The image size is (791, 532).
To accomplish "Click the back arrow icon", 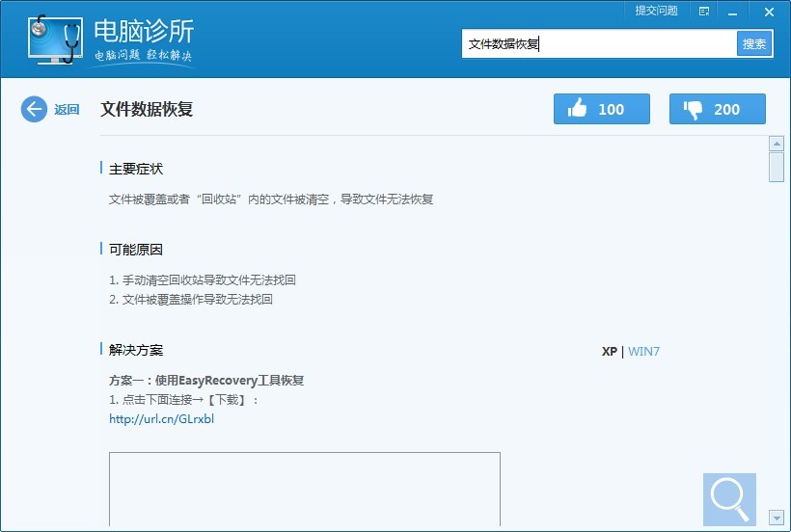I will pyautogui.click(x=34, y=109).
